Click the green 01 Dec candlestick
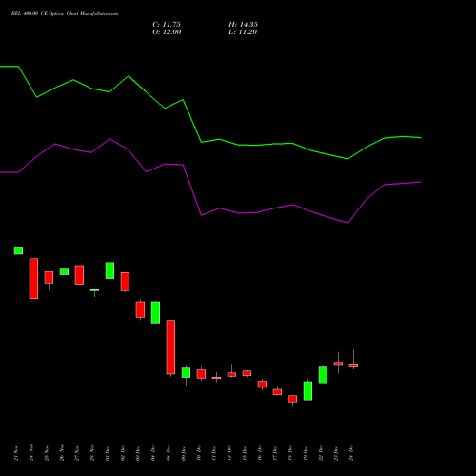 [109, 270]
